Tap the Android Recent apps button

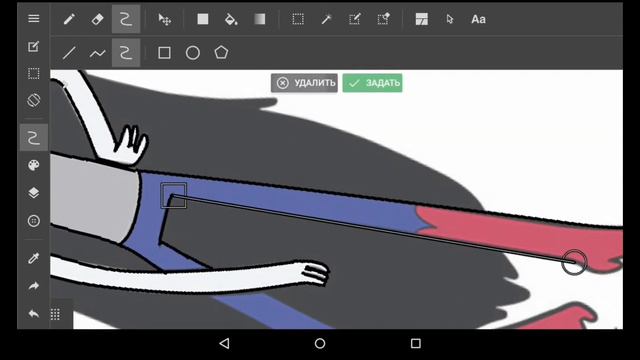[x=416, y=343]
